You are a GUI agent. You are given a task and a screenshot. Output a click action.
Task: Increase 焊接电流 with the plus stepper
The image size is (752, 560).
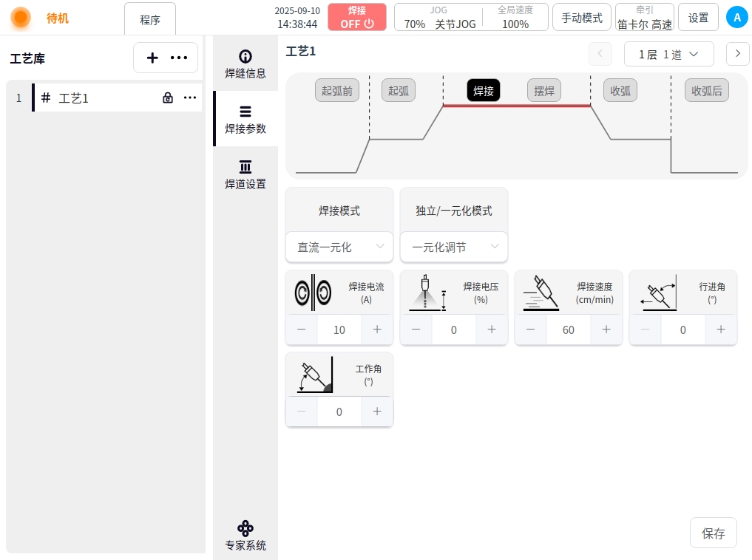(377, 329)
